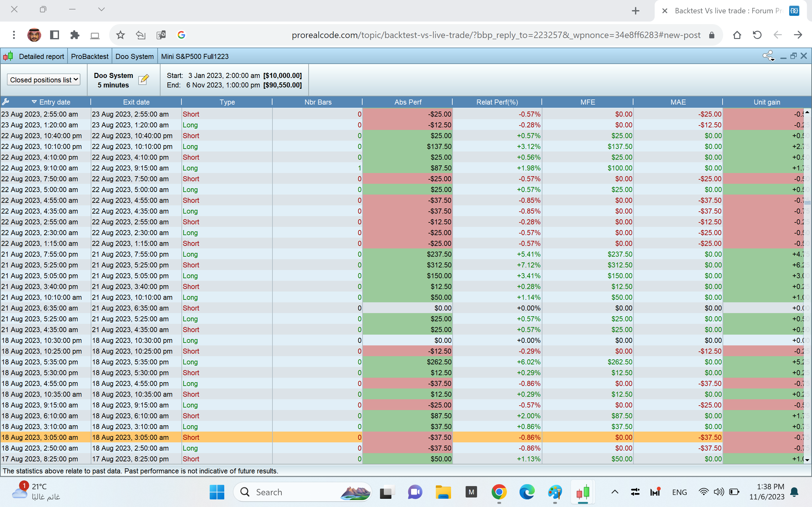Open the wrench settings icon in table header
Screen dimensions: 812x507
coord(5,102)
